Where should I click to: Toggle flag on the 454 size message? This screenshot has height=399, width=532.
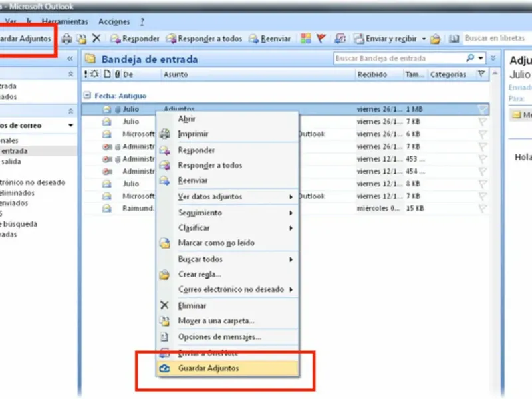(x=483, y=172)
